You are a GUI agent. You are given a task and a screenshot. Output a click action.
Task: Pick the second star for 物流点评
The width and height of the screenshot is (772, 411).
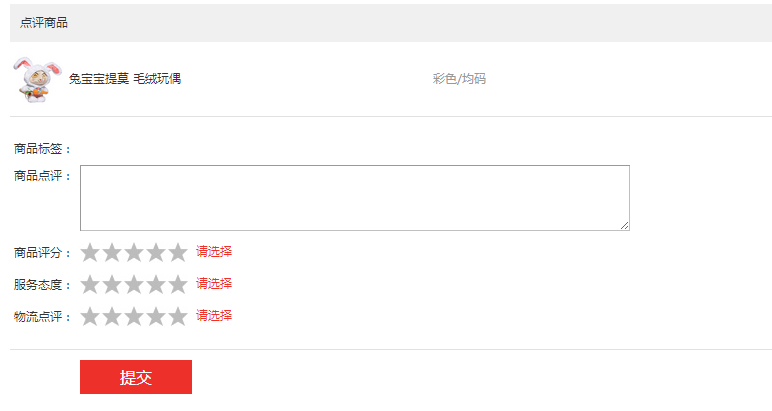click(112, 316)
